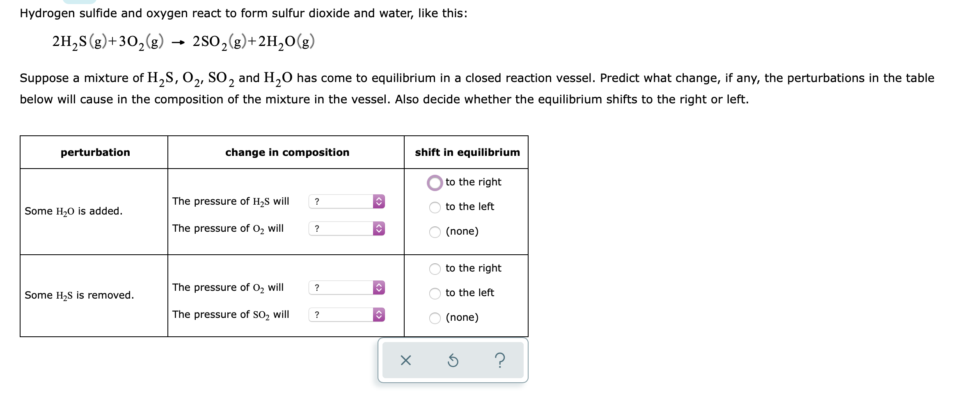Screen dimensions: 980x420
Task: Select 'to the right' for H2O added
Action: (435, 183)
